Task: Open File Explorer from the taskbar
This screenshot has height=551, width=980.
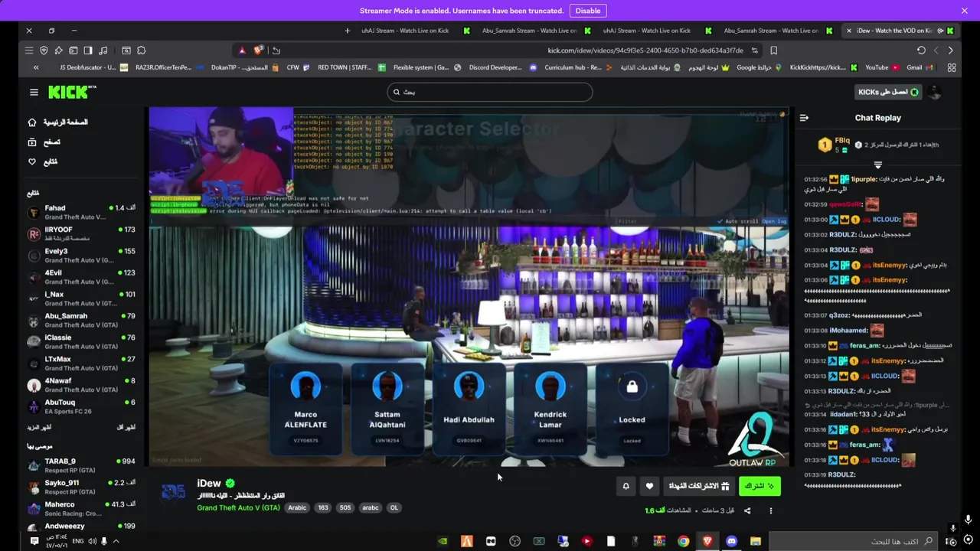Action: pyautogui.click(x=755, y=542)
